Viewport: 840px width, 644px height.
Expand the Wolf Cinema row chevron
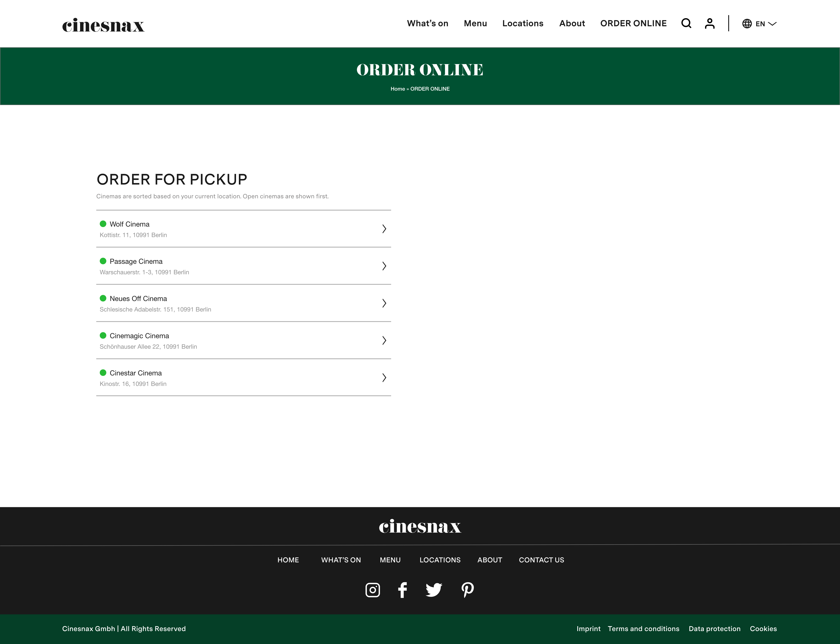click(x=384, y=229)
